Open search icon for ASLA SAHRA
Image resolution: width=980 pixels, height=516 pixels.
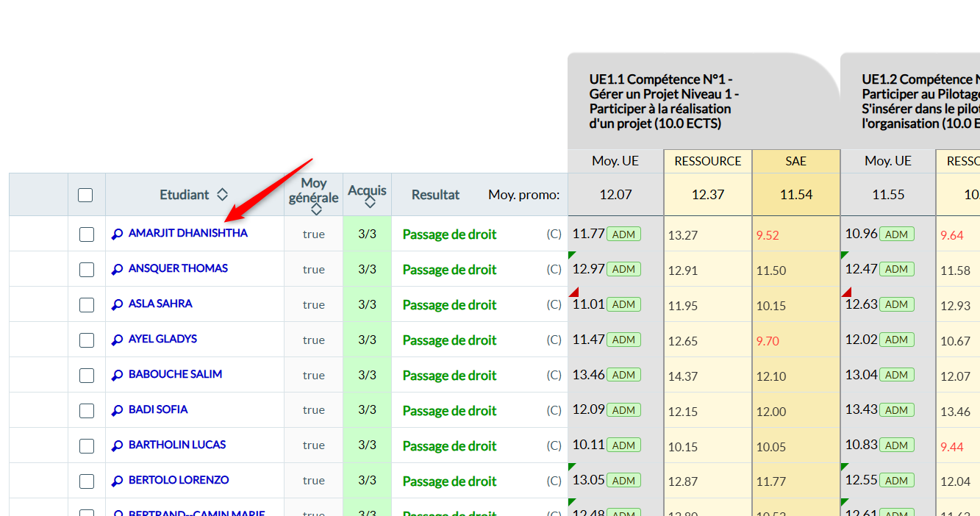click(x=117, y=305)
